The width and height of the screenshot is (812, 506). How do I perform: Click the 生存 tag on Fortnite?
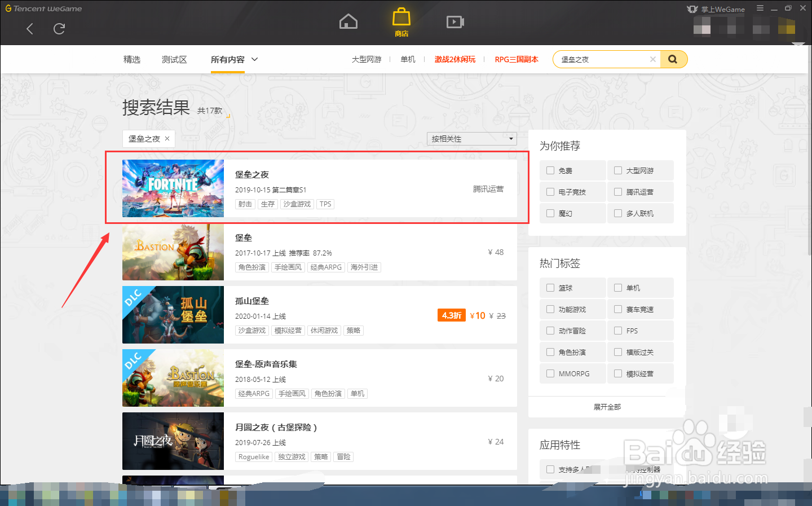[268, 204]
